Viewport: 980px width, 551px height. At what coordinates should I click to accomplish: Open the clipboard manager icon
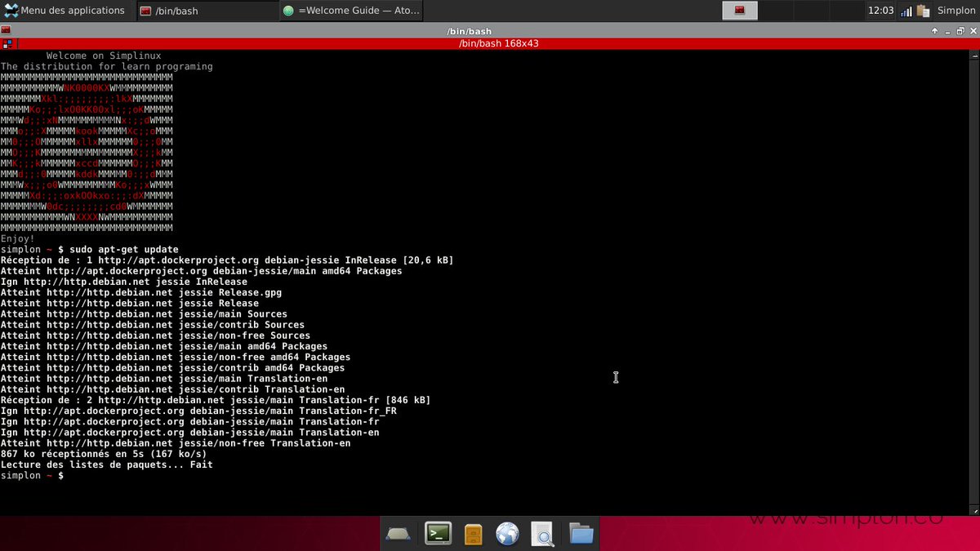(924, 11)
